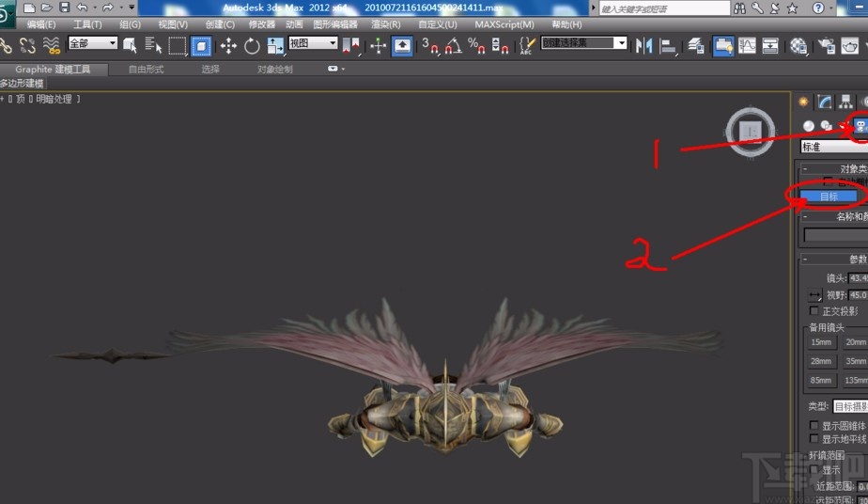Image resolution: width=868 pixels, height=504 pixels.
Task: Select the 28mm stock lens button
Action: [x=821, y=361]
